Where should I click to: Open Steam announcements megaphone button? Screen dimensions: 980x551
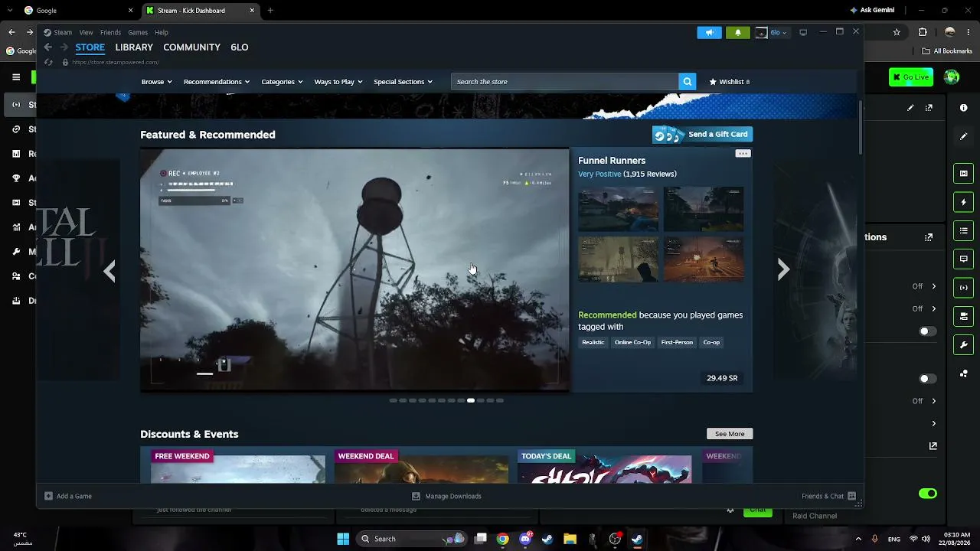(709, 32)
